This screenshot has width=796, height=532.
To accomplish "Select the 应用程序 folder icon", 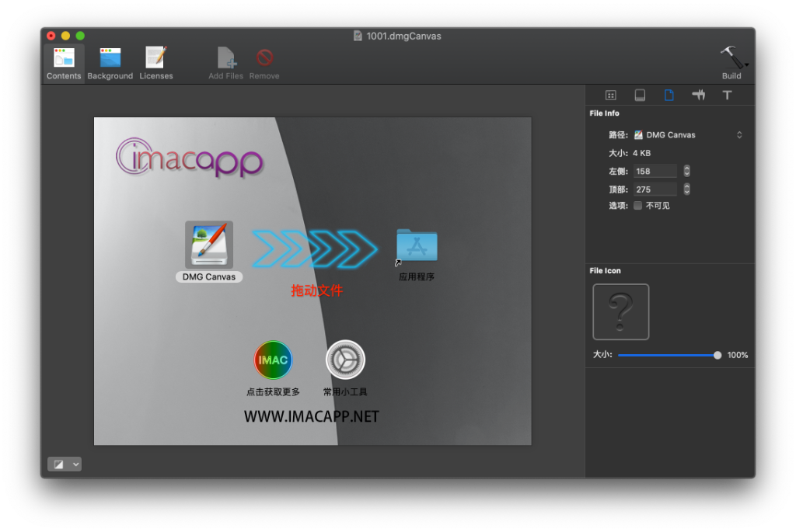I will [417, 246].
